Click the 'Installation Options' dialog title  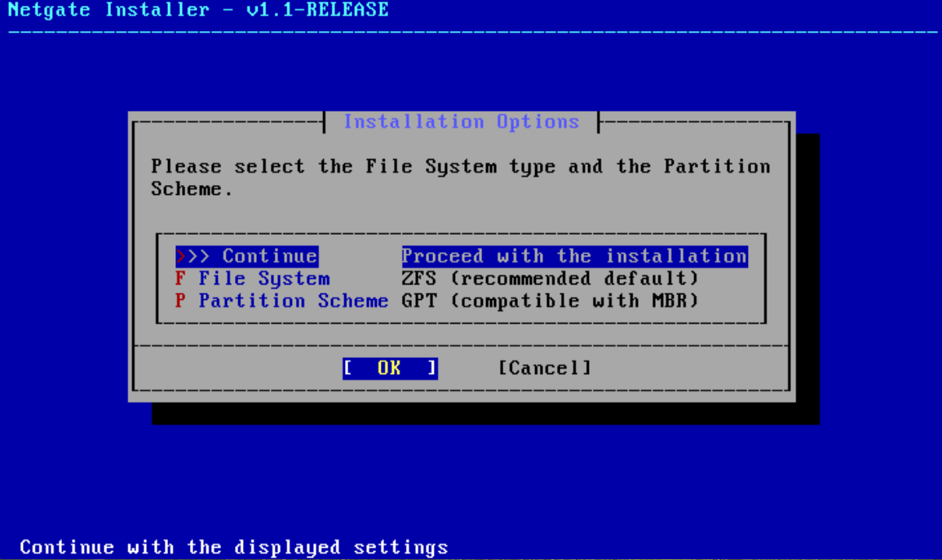462,121
